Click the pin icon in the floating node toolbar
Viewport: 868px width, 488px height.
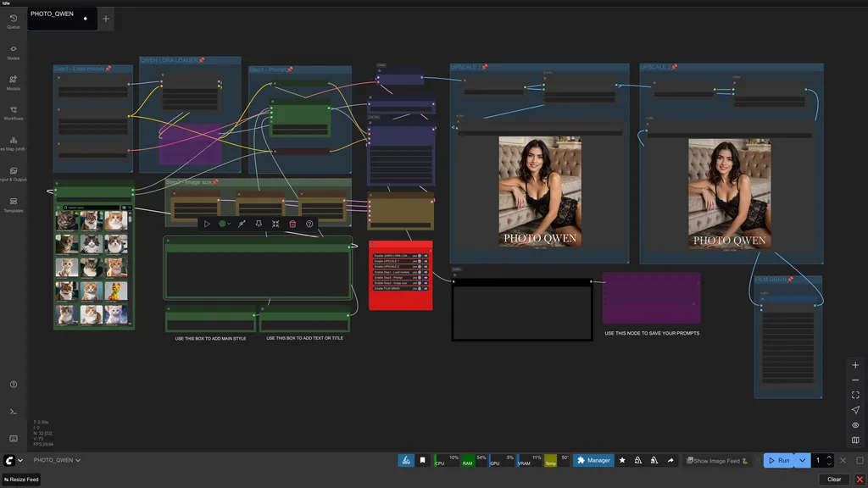(258, 224)
